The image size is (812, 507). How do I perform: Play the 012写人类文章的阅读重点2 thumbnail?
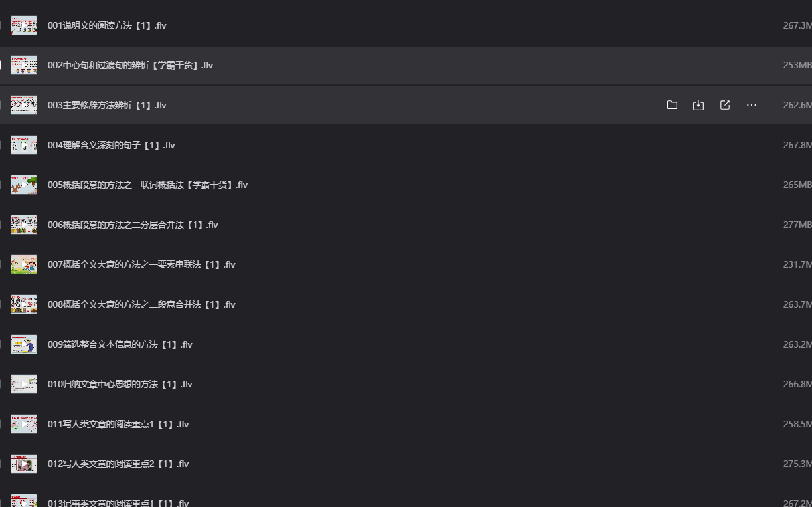point(24,464)
